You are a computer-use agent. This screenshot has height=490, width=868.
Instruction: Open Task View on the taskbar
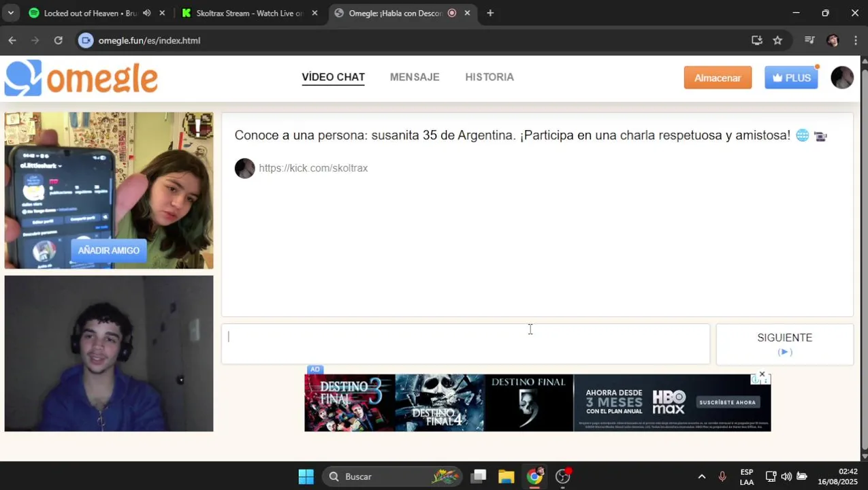click(479, 476)
